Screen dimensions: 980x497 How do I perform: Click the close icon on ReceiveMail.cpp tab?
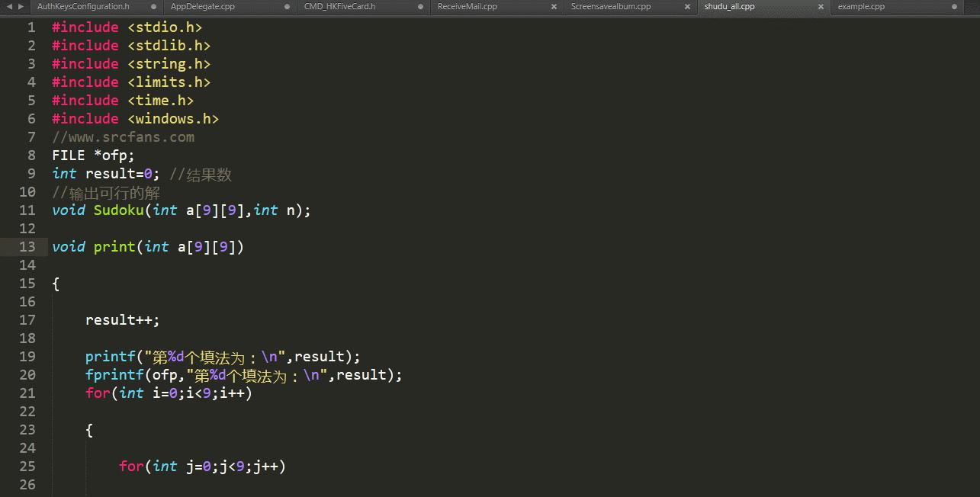[x=554, y=6]
